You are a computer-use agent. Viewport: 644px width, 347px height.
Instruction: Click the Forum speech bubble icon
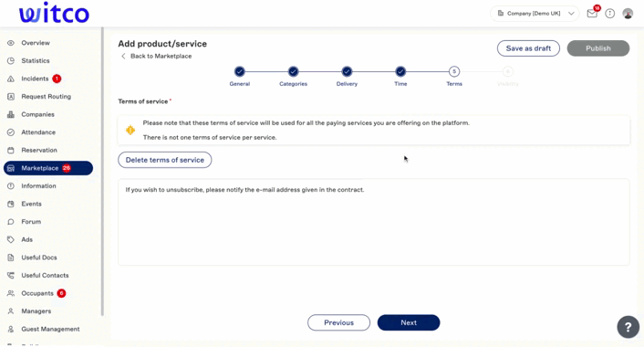11,222
